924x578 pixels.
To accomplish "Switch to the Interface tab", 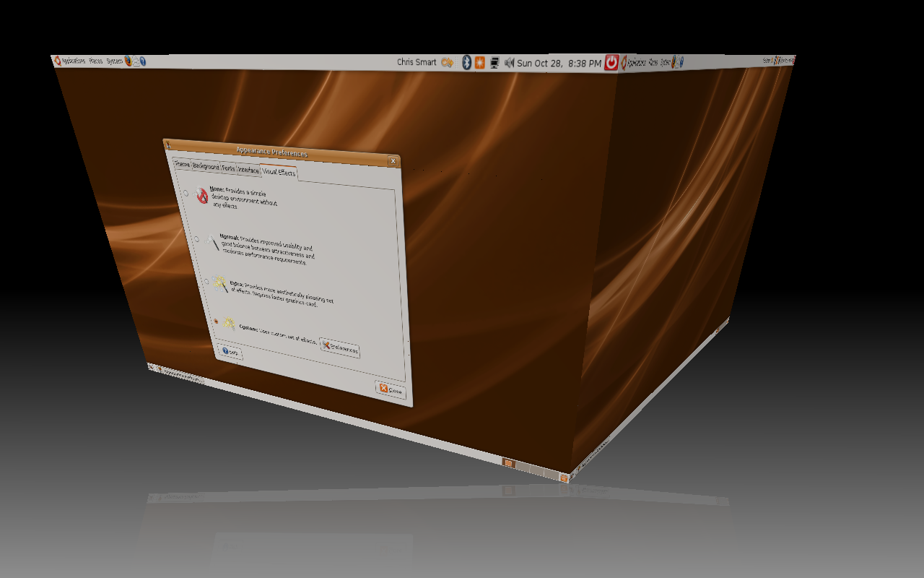I will pos(248,170).
